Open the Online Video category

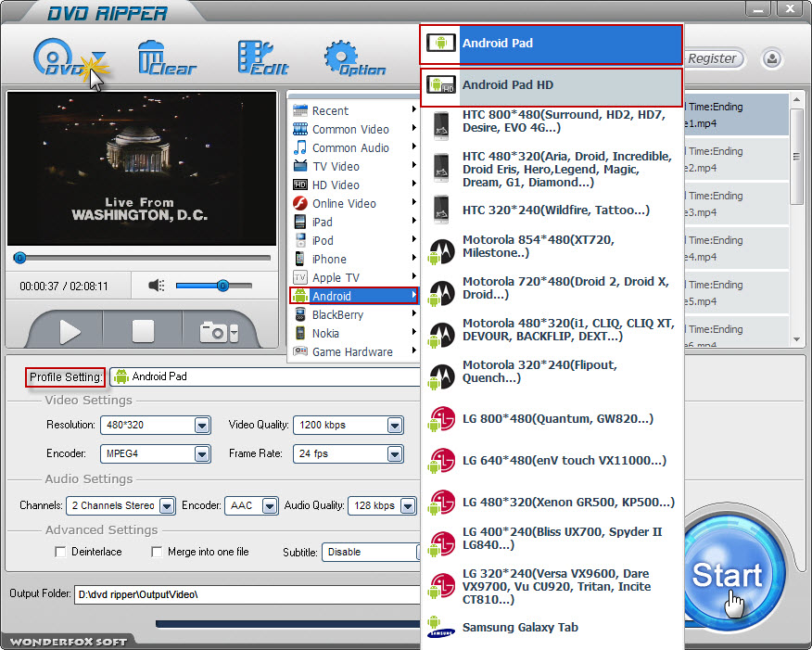click(x=354, y=204)
